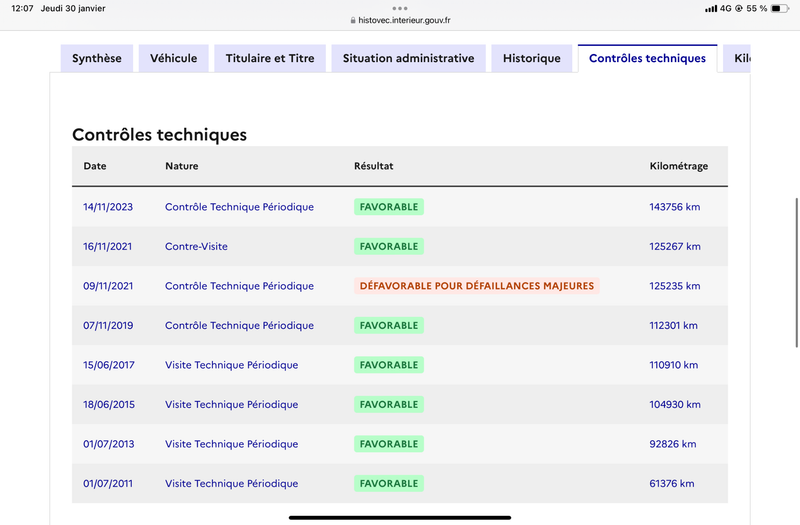
Task: Click the FAVORABLE badge for Contre-Visite
Action: point(389,246)
